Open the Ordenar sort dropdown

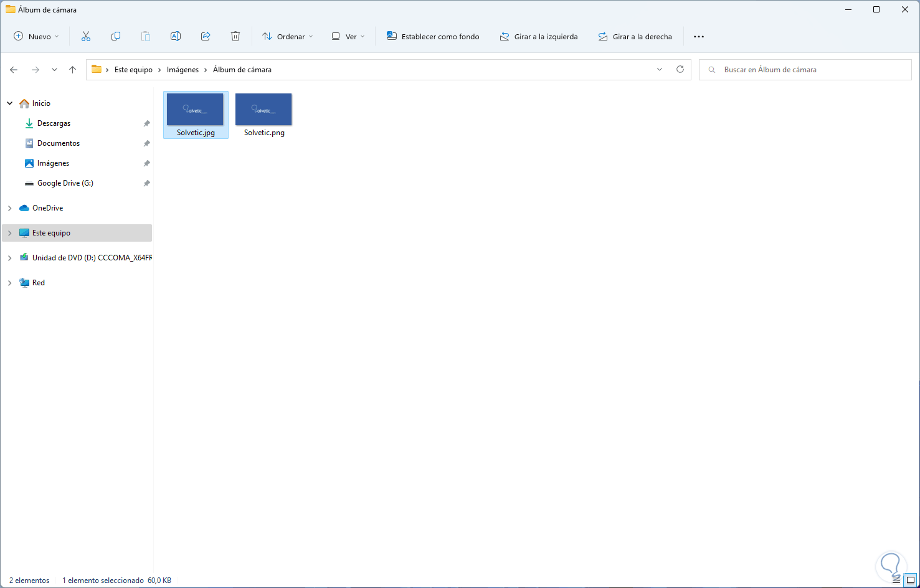pos(288,37)
